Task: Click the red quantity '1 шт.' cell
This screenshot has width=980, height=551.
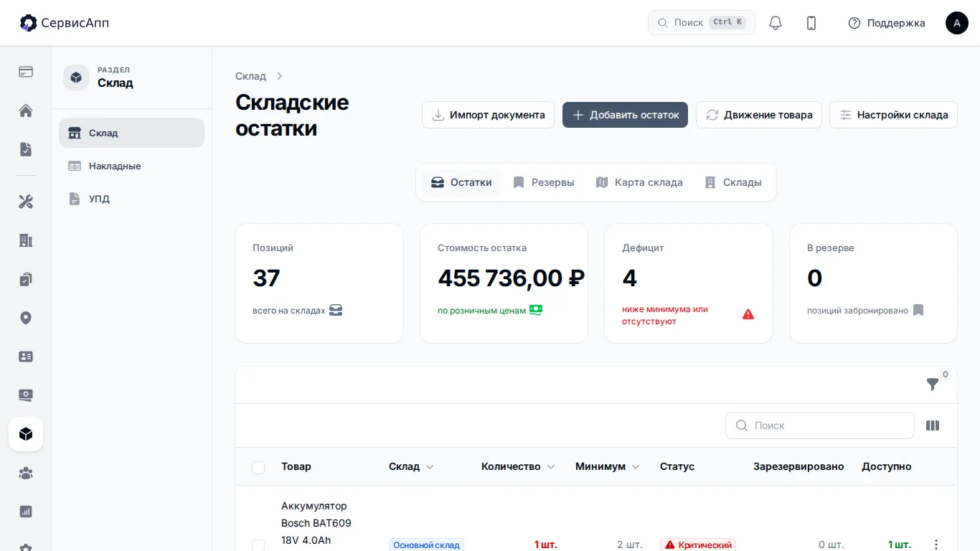Action: point(545,545)
